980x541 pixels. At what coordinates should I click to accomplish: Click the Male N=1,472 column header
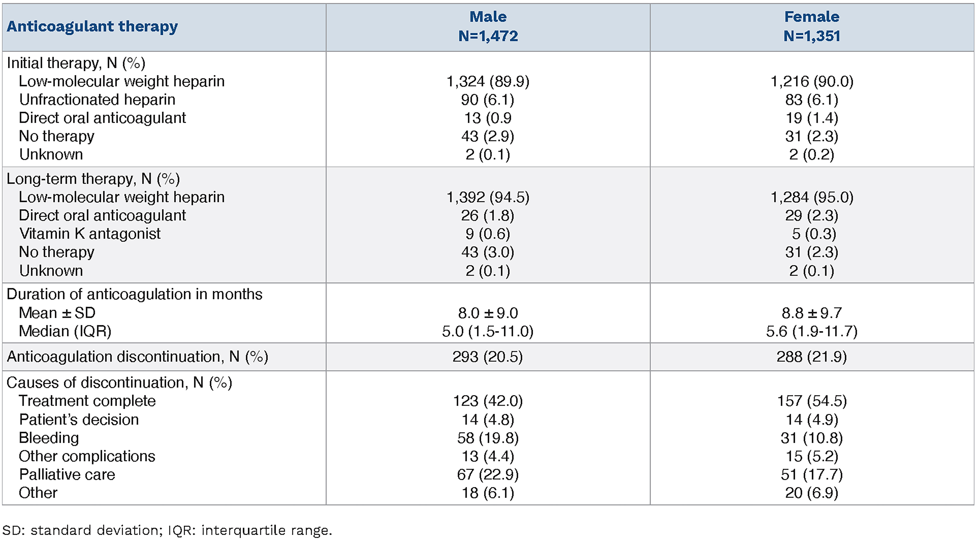(488, 27)
